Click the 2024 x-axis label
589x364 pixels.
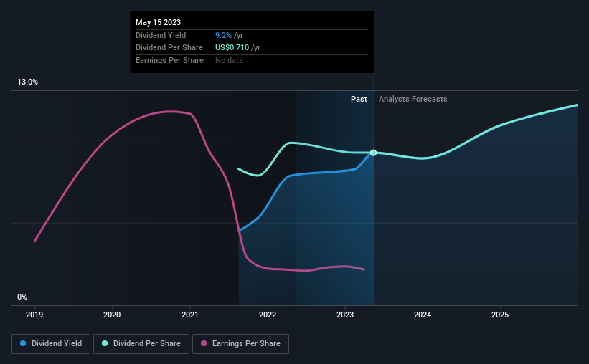[423, 315]
